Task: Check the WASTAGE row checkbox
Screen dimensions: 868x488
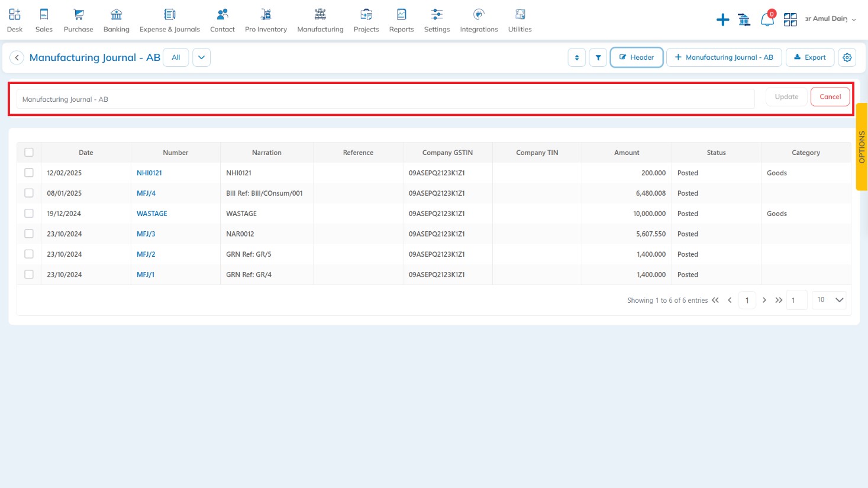Action: click(x=29, y=214)
